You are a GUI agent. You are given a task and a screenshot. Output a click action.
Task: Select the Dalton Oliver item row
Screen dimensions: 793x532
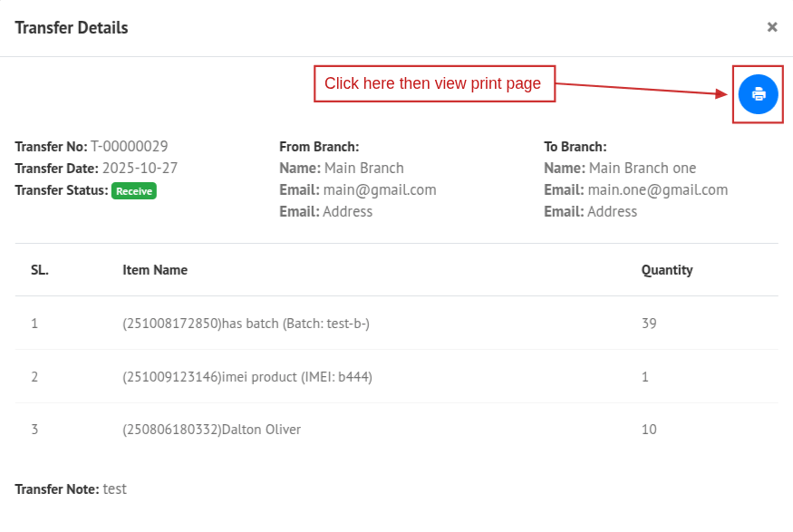tap(211, 430)
